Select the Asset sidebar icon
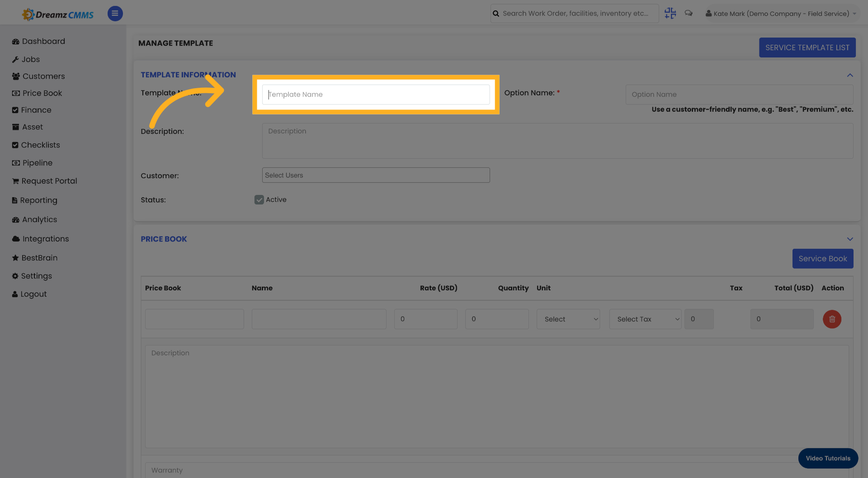The width and height of the screenshot is (868, 478). click(15, 127)
